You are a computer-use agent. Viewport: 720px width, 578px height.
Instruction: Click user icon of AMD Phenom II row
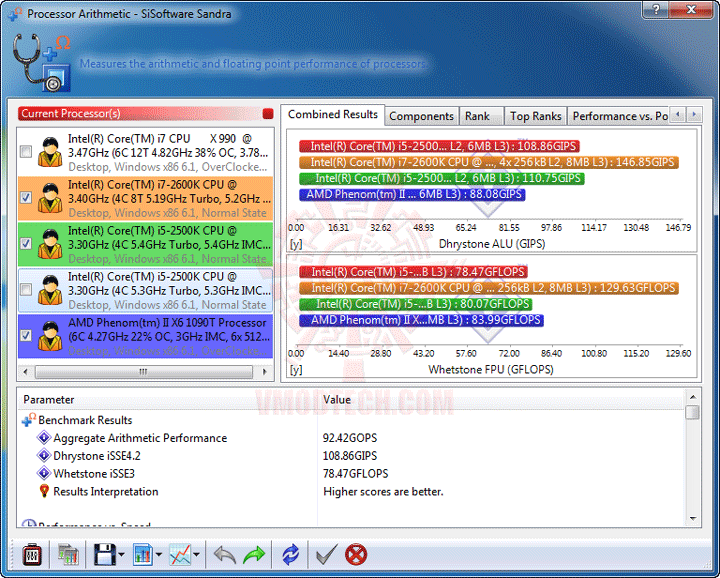pos(50,336)
